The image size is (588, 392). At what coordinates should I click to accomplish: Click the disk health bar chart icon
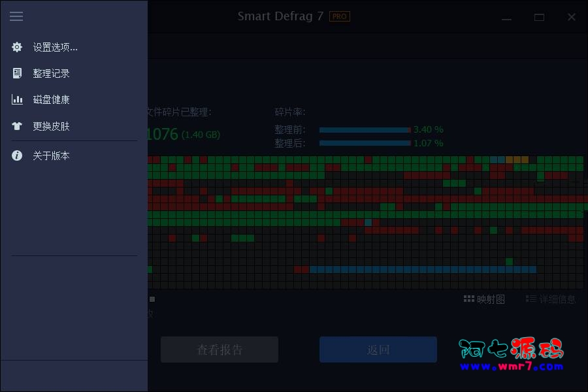(x=17, y=99)
